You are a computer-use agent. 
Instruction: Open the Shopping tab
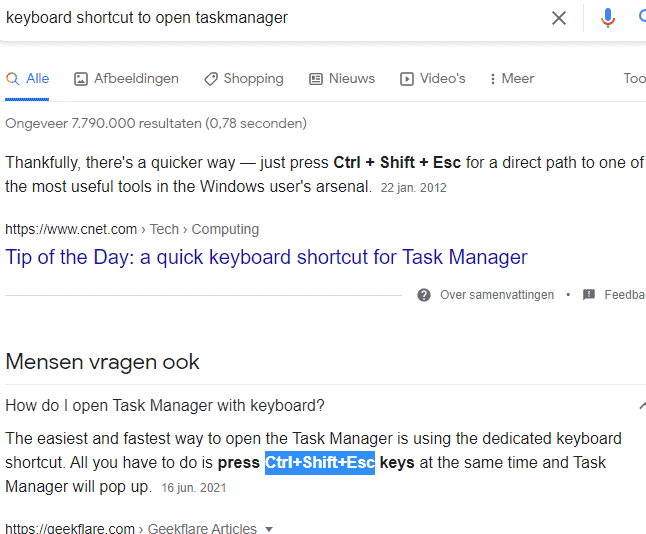tap(243, 78)
